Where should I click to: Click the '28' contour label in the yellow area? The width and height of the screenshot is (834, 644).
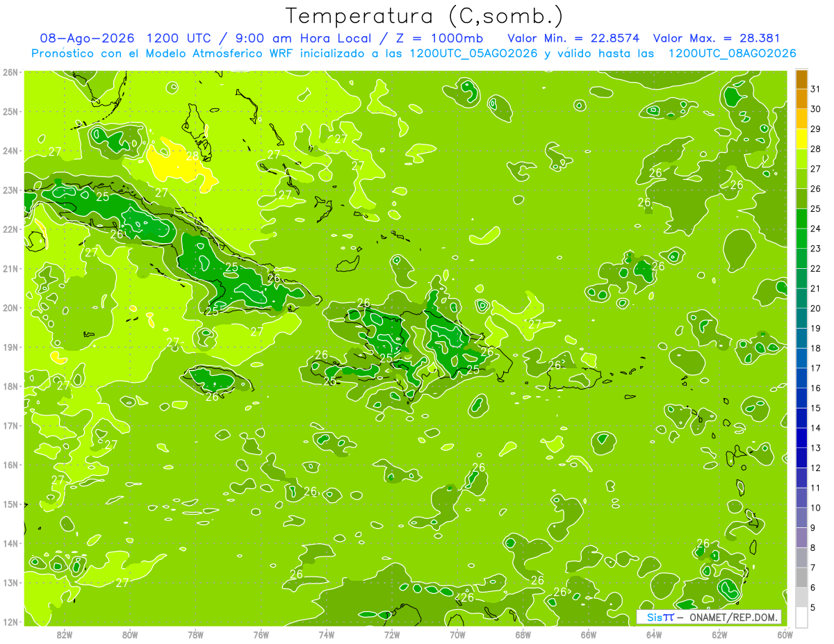(192, 156)
